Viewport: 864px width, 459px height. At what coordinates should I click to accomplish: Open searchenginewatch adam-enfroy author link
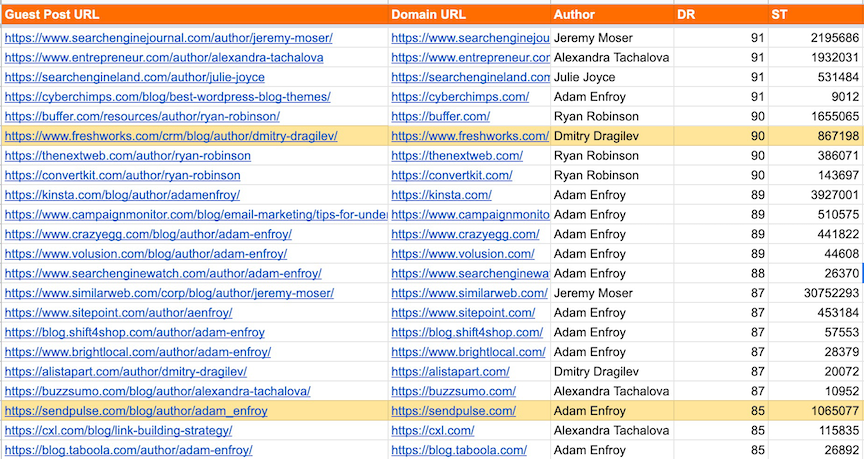point(163,274)
